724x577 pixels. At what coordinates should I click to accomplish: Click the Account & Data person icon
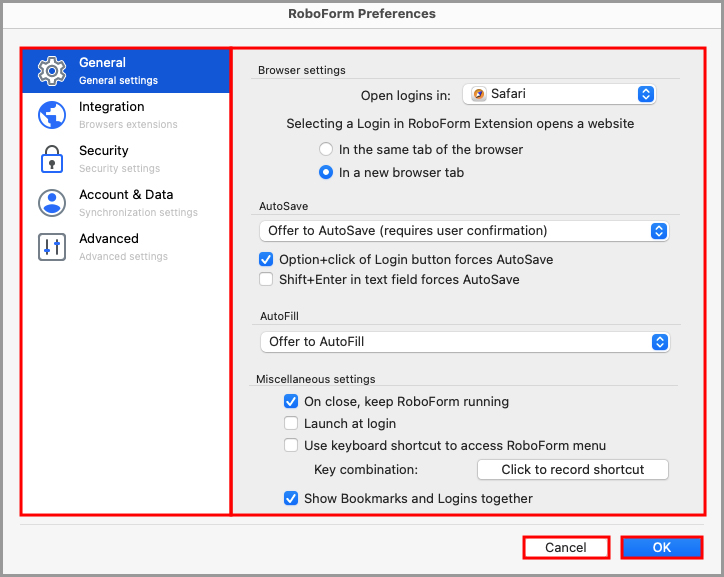[x=52, y=203]
